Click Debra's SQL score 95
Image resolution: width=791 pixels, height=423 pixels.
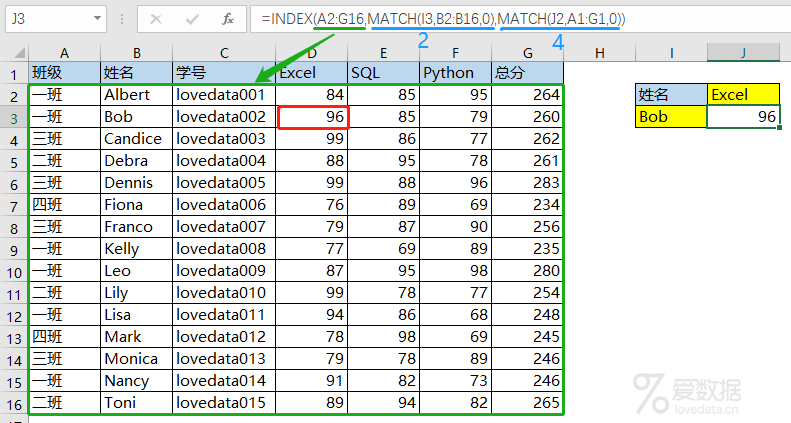tap(383, 161)
